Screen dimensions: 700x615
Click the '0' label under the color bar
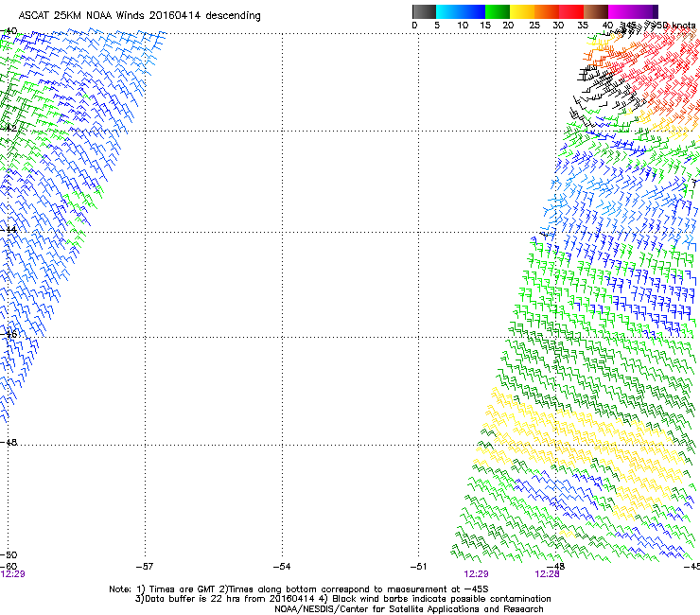[x=414, y=26]
